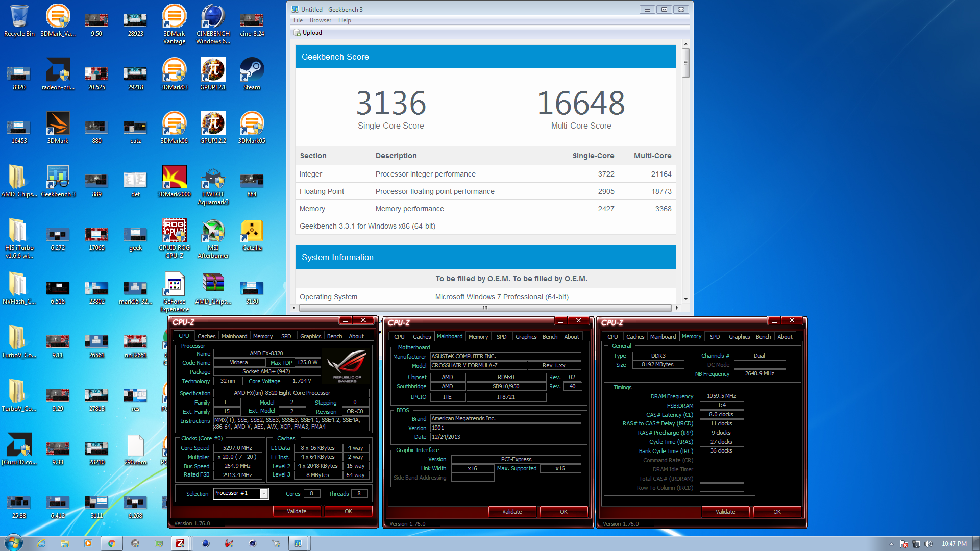Open the CPUID ROG CPU-Z shortcut
This screenshot has width=980, height=551.
174,238
